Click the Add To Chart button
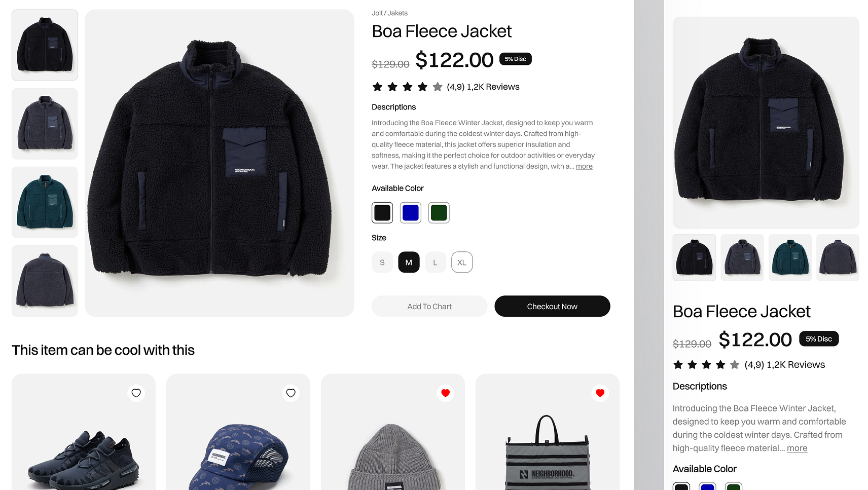 [429, 307]
